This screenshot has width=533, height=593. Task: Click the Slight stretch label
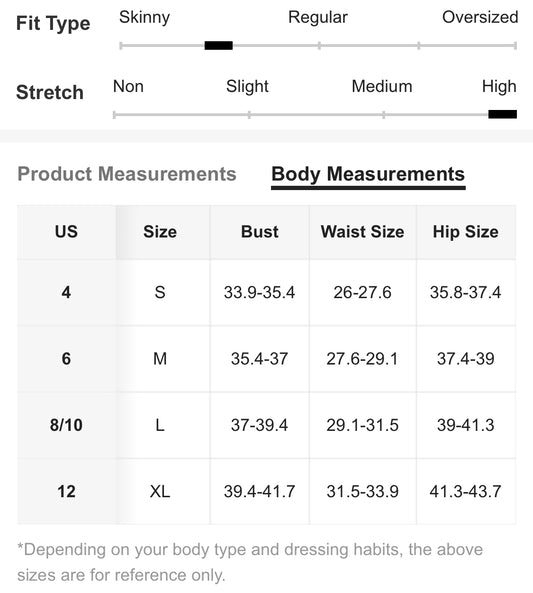coord(247,87)
